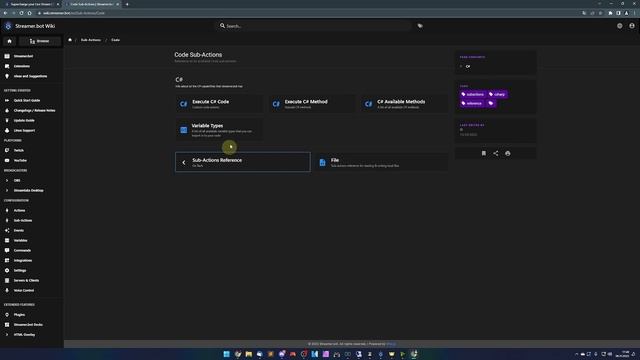Screen dimensions: 640x360
Task: Jump to C# in page contents
Action: [468, 66]
